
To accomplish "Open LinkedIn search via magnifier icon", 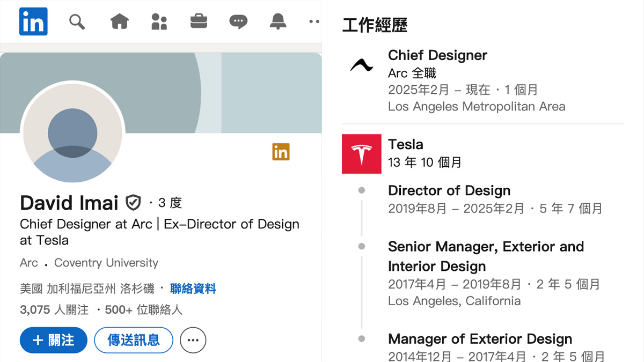I will (x=77, y=21).
